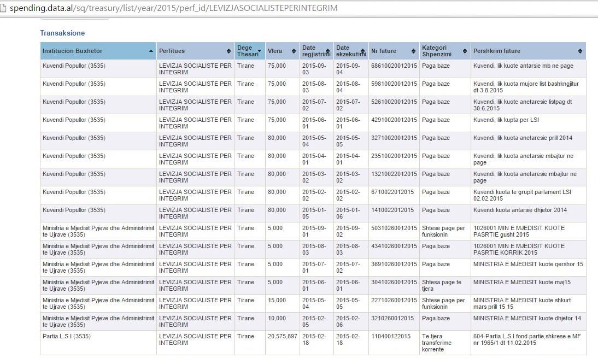Viewport: 598px width, 364px height.
Task: Click sort icon in Pershkrim fature header
Action: click(x=579, y=51)
